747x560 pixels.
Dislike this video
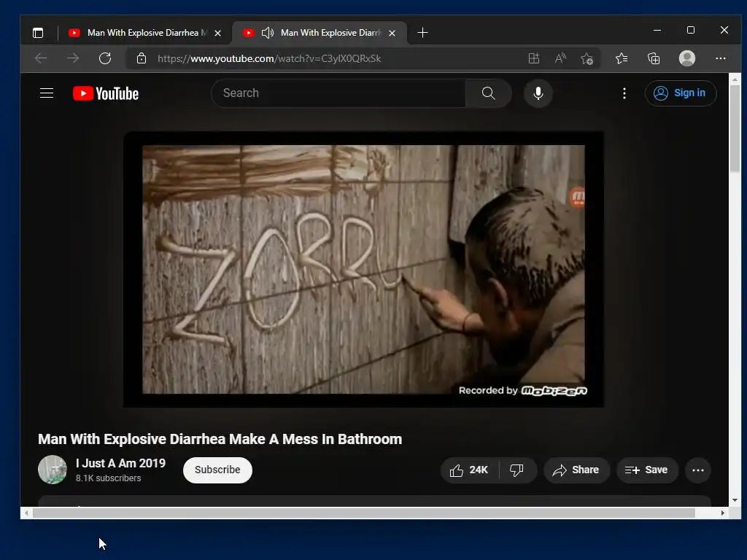pyautogui.click(x=517, y=470)
